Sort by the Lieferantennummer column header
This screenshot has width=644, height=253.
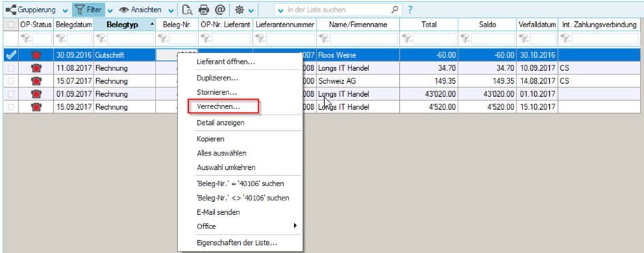click(284, 25)
